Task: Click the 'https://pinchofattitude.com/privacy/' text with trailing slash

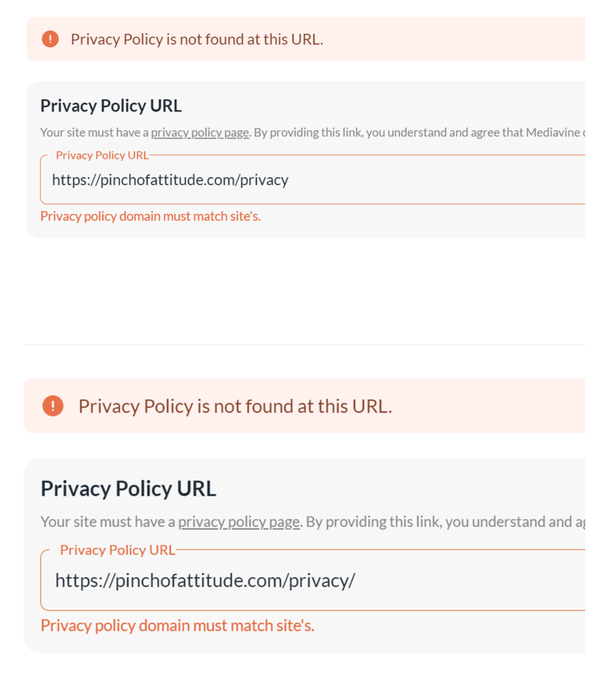Action: tap(205, 581)
